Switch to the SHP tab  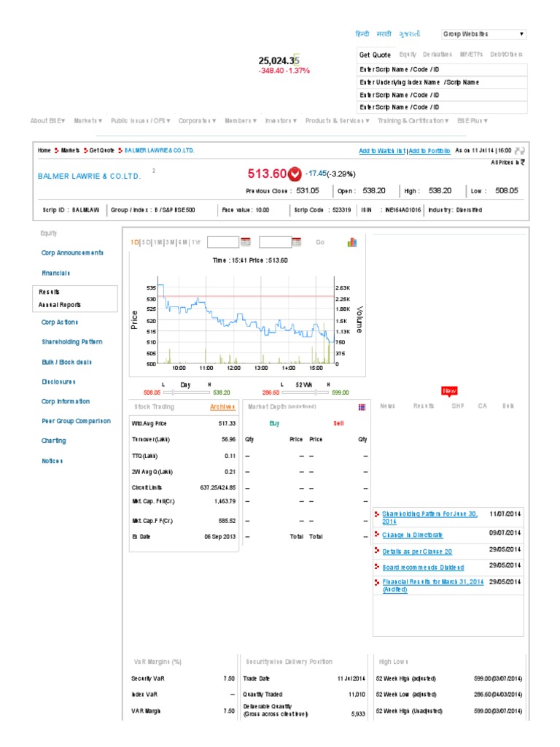click(458, 406)
